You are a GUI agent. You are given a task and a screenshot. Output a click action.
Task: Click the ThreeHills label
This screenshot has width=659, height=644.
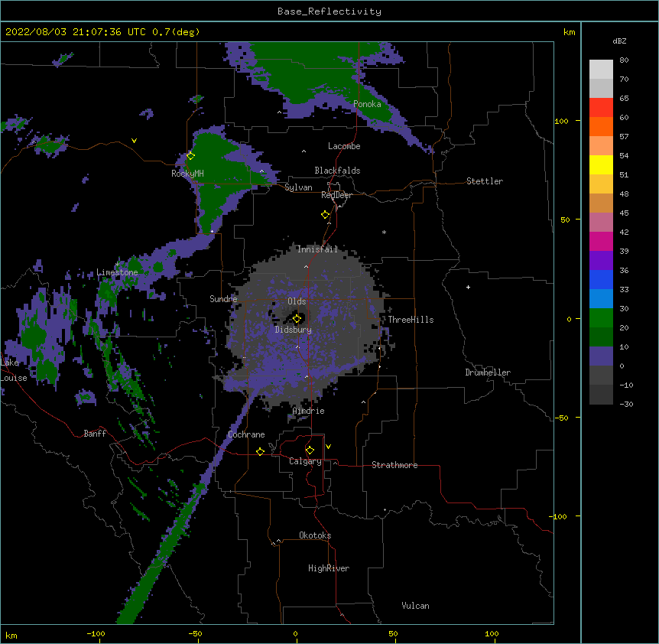tap(411, 320)
